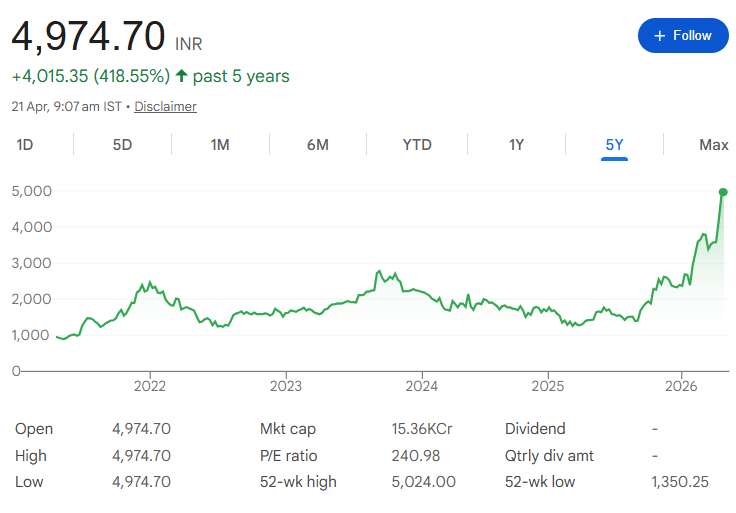The height and width of the screenshot is (513, 736).
Task: Click the Mkt cap value 15.36KCr
Action: point(421,429)
